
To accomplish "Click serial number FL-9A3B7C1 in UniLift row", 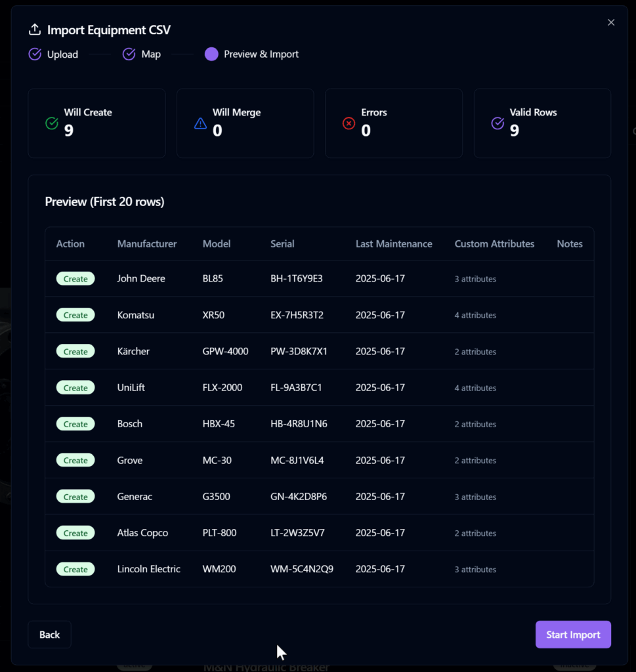I will pyautogui.click(x=296, y=388).
